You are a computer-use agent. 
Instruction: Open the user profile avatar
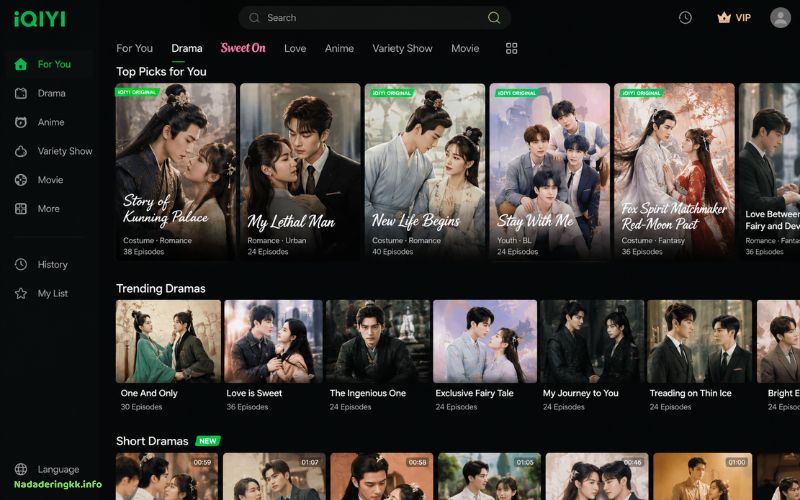click(780, 18)
